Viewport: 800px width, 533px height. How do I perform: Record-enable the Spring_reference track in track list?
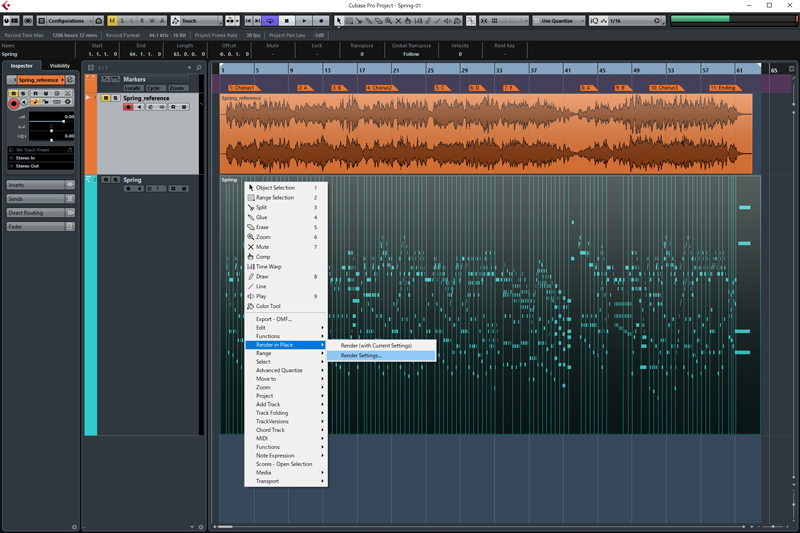click(128, 107)
